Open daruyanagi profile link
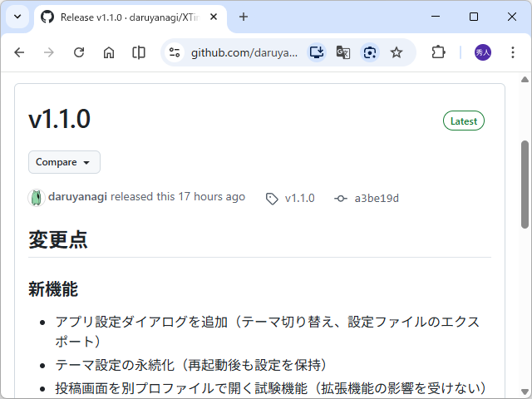 77,197
